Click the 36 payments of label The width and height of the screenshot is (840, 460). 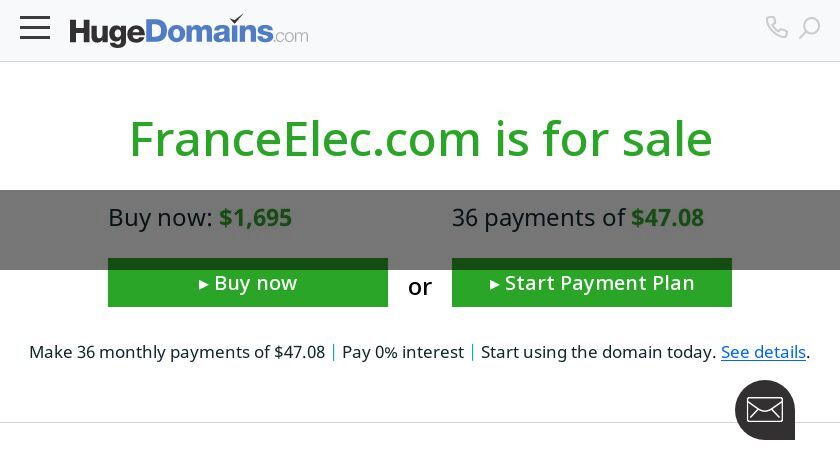click(538, 218)
